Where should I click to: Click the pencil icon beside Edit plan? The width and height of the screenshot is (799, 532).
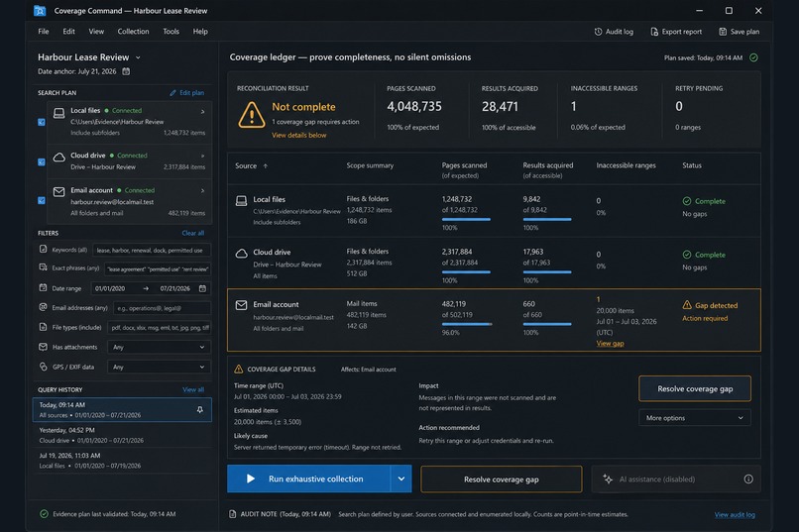(172, 93)
